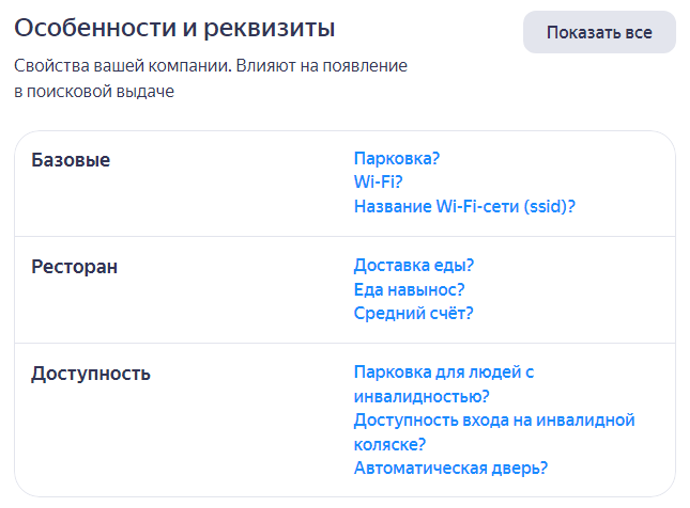Open Парковка для людей с инвалидностью? link
This screenshot has height=508, width=690.
pos(443,384)
